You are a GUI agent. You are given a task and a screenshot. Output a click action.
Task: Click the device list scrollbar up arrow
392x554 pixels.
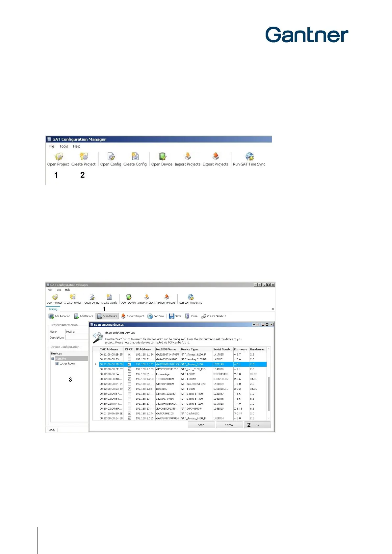[x=269, y=349]
